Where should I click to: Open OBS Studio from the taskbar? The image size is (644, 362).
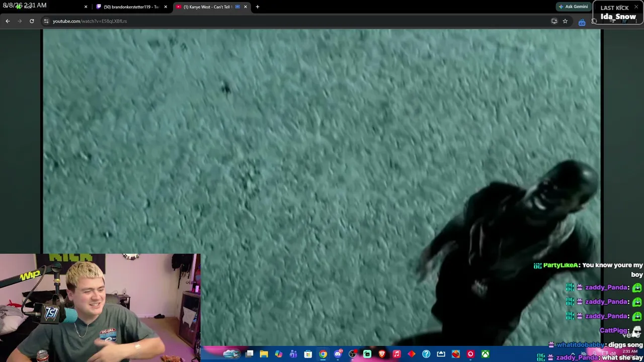point(352,354)
